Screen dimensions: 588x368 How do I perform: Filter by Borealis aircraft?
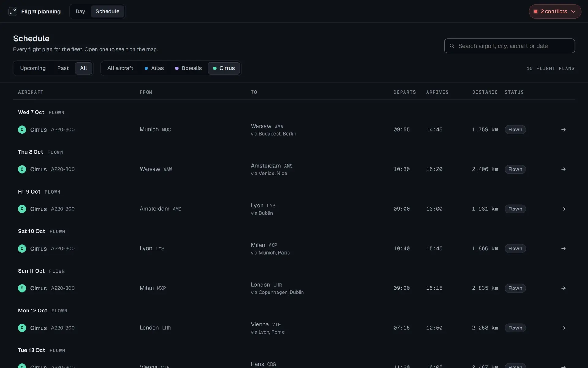tap(188, 68)
